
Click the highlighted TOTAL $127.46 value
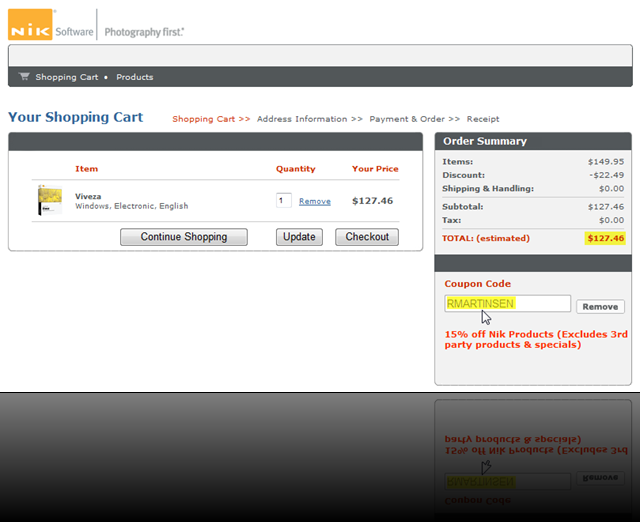pyautogui.click(x=606, y=238)
